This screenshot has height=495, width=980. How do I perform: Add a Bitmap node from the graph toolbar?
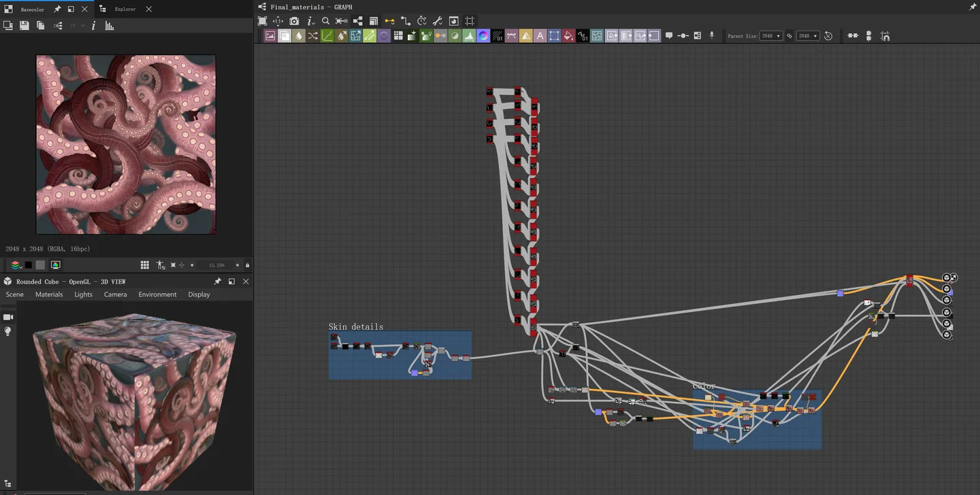click(x=270, y=36)
